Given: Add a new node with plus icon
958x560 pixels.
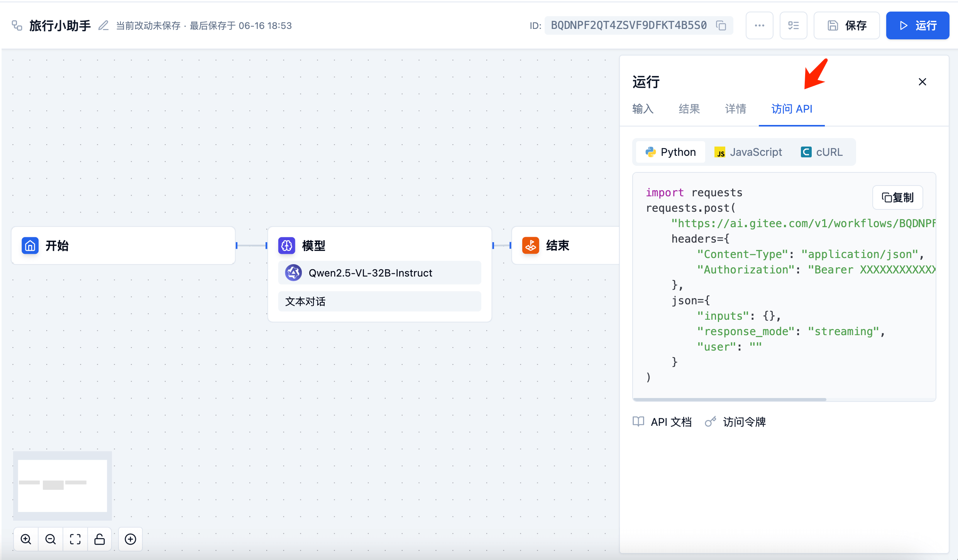Looking at the screenshot, I should click(130, 539).
